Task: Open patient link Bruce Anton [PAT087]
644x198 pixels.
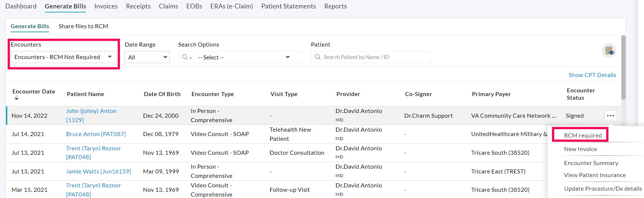Action: [x=96, y=134]
